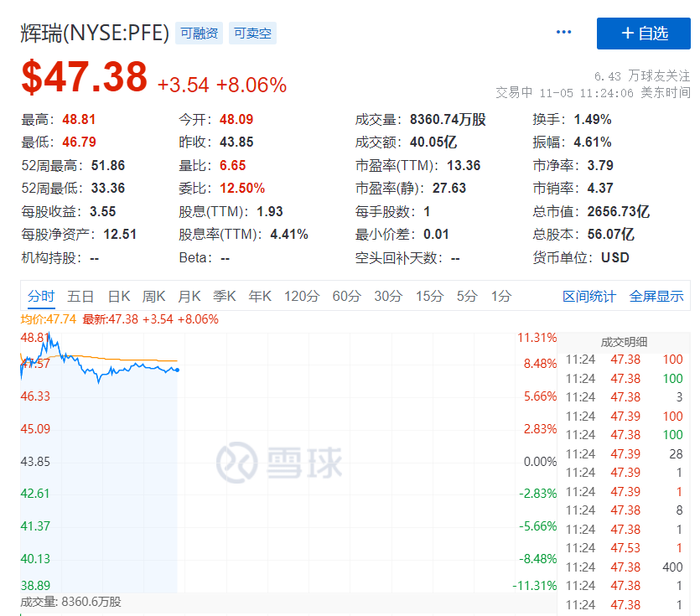Switch to the 五日 chart tab
Viewport: 700px width, 616px height.
tap(80, 296)
